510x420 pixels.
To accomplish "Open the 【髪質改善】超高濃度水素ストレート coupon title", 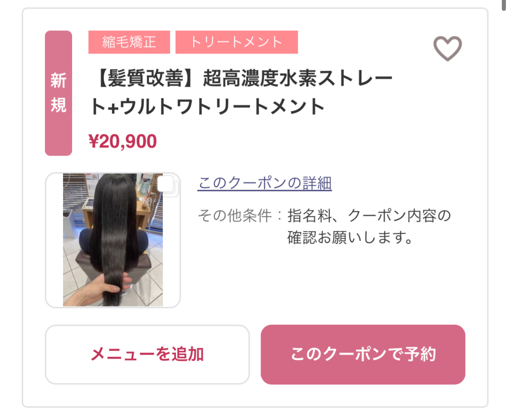I will [x=241, y=93].
